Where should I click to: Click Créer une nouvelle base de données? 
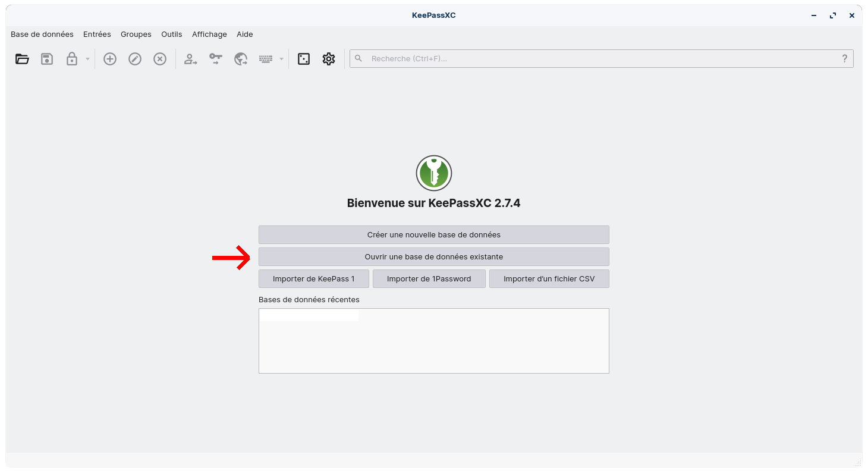[433, 234]
